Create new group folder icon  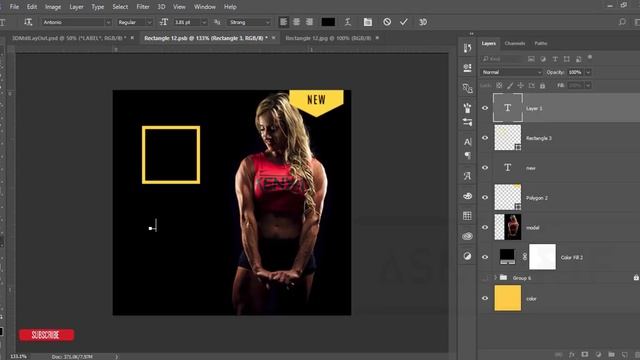click(611, 355)
